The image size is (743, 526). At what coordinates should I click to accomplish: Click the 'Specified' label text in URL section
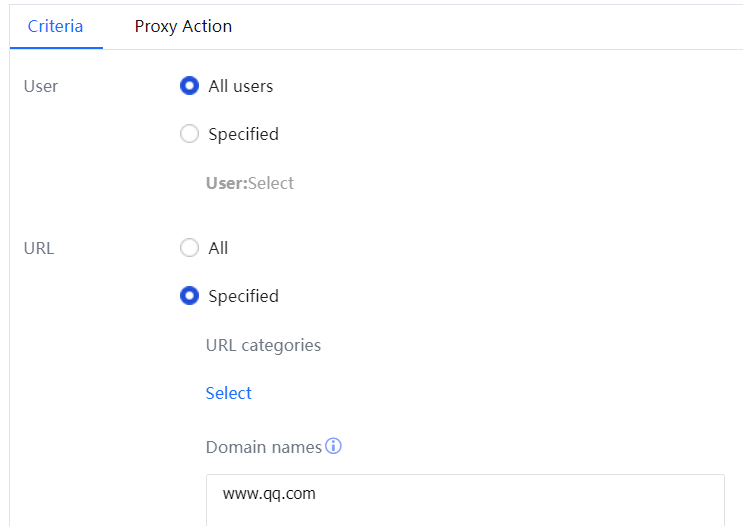[x=243, y=296]
